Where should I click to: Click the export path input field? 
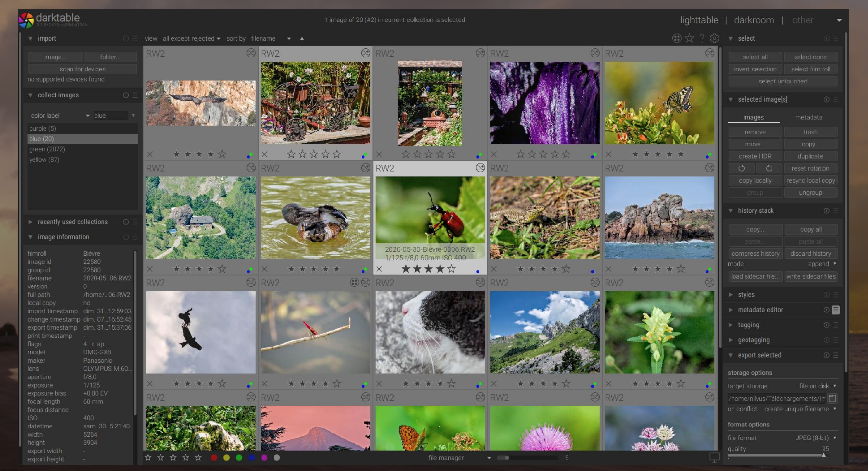pos(776,398)
